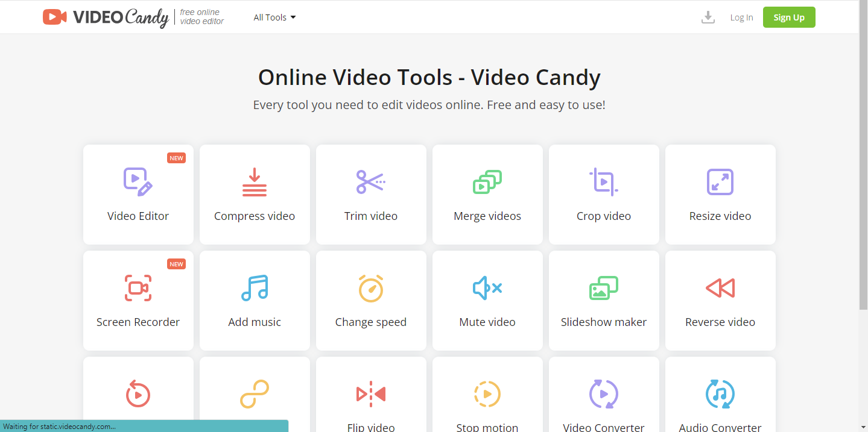Open the Add music label
The image size is (868, 432).
click(x=255, y=322)
